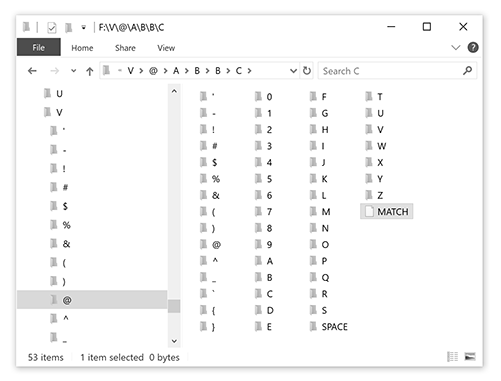Screen dimensions: 501x381
Task: Expand the recent locations dropdown arrow
Action: pyautogui.click(x=73, y=71)
